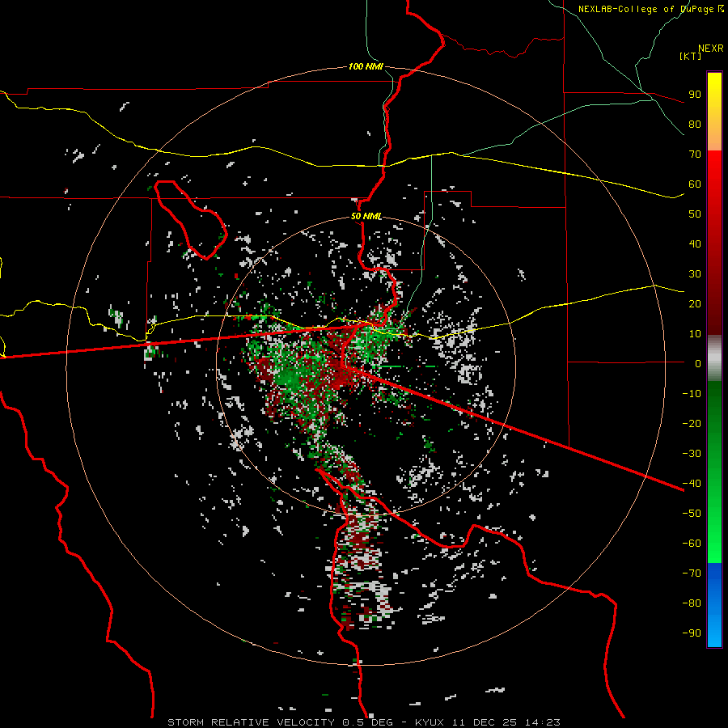Click the 0 value on the velocity scale
Image resolution: width=728 pixels, height=728 pixels.
tap(698, 363)
